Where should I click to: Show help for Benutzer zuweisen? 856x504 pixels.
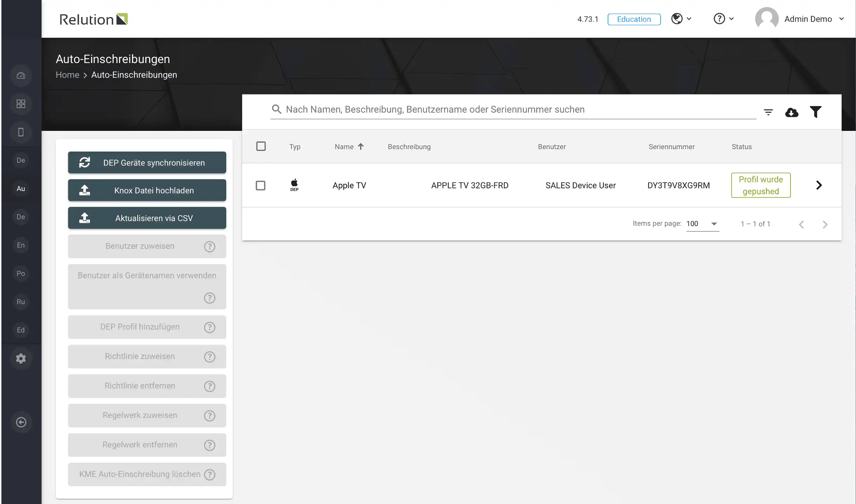click(x=209, y=246)
